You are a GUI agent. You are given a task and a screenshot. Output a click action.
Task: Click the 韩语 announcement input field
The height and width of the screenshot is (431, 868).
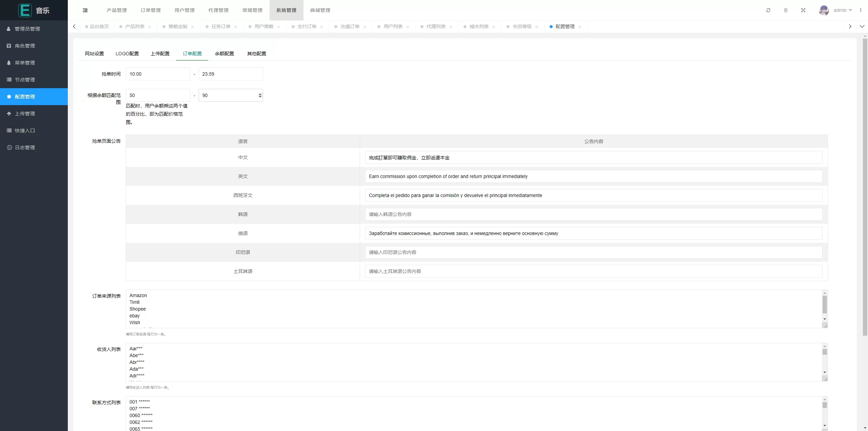point(593,214)
